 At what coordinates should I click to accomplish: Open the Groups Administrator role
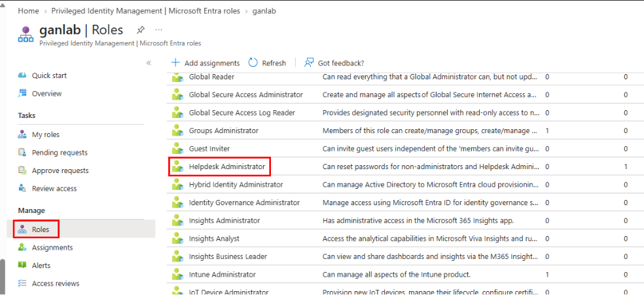[224, 130]
